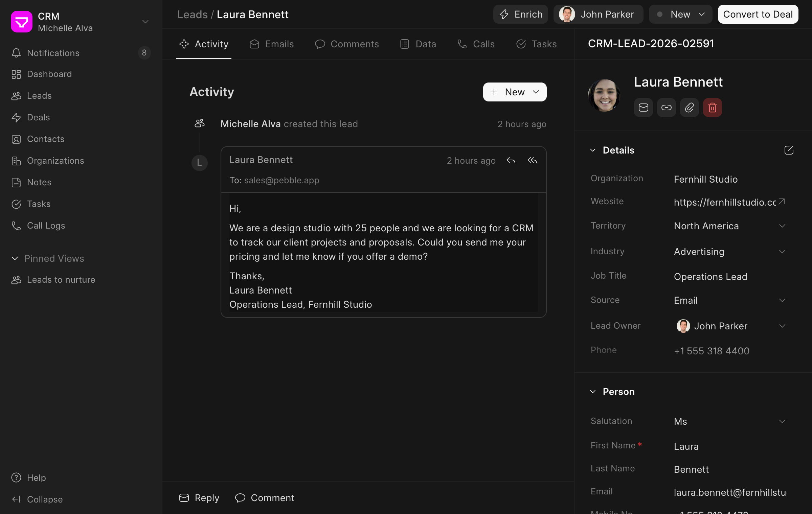Click the edit icon in Details section

[789, 150]
